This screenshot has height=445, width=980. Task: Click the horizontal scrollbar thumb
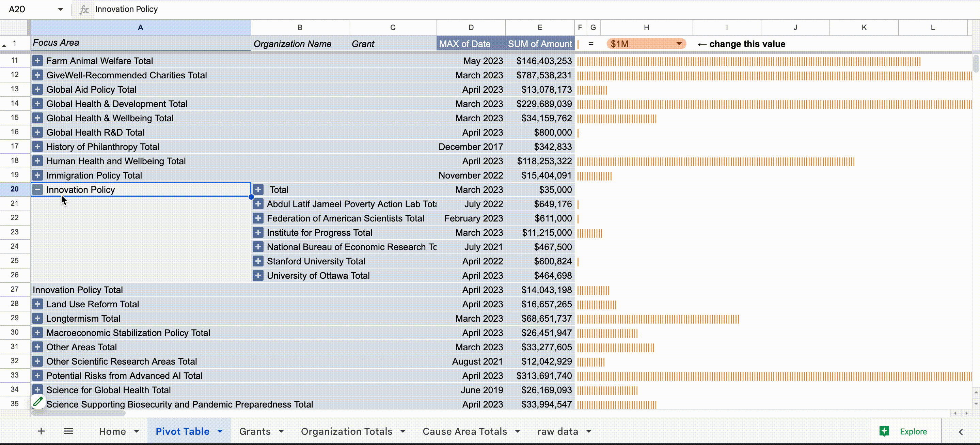click(78, 413)
